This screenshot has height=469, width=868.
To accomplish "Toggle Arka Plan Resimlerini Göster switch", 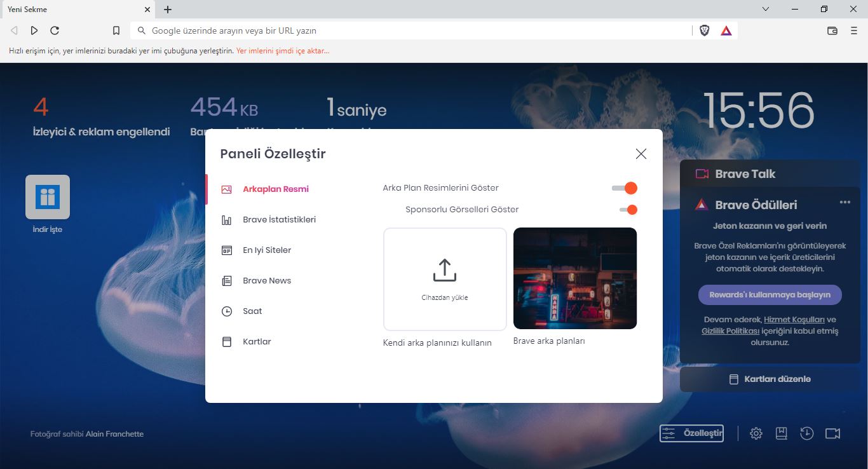I will click(624, 188).
